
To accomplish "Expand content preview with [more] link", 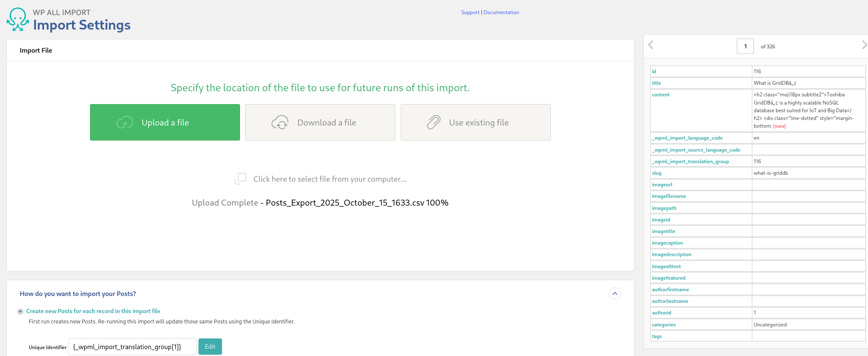I will coord(779,126).
